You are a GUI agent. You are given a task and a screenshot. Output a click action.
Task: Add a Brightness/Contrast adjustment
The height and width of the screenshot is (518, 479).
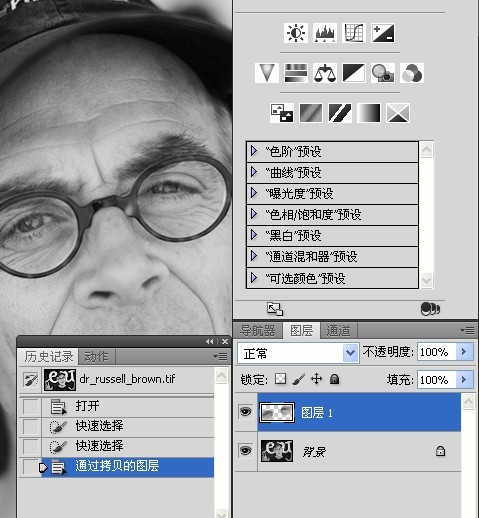click(x=296, y=33)
